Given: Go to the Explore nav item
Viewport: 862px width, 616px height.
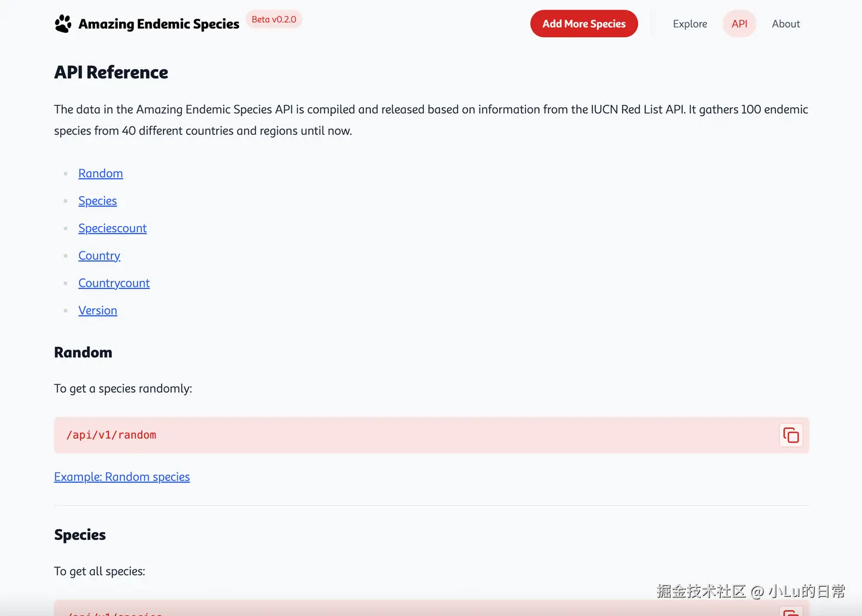Looking at the screenshot, I should pyautogui.click(x=690, y=24).
